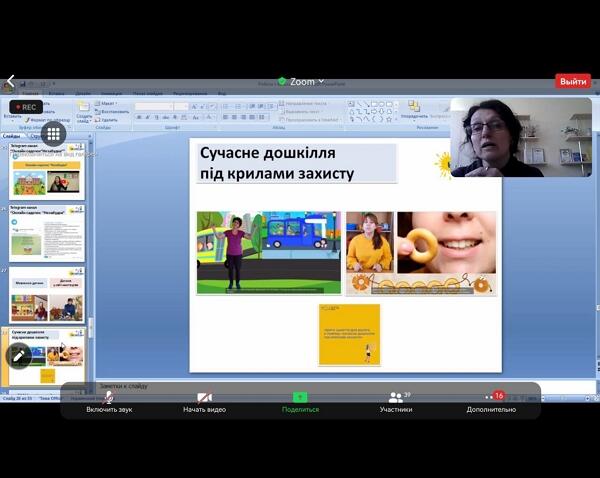The width and height of the screenshot is (600, 478).
Task: Click the slide title Сучасне дошкілля
Action: [x=297, y=163]
